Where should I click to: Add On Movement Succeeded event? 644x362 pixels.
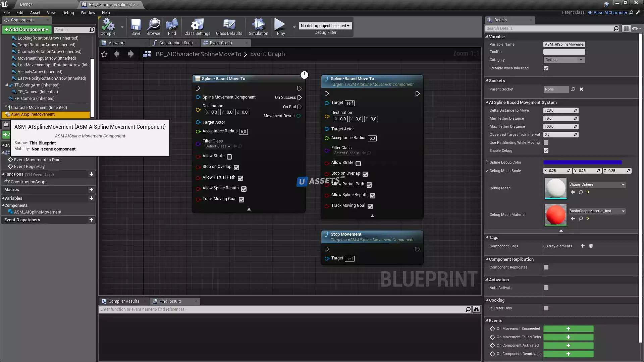point(568,329)
